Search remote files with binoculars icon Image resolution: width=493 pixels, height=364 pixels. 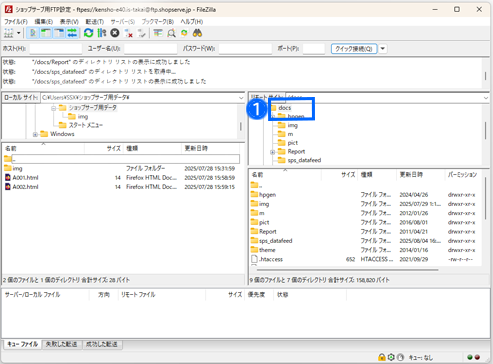click(197, 33)
